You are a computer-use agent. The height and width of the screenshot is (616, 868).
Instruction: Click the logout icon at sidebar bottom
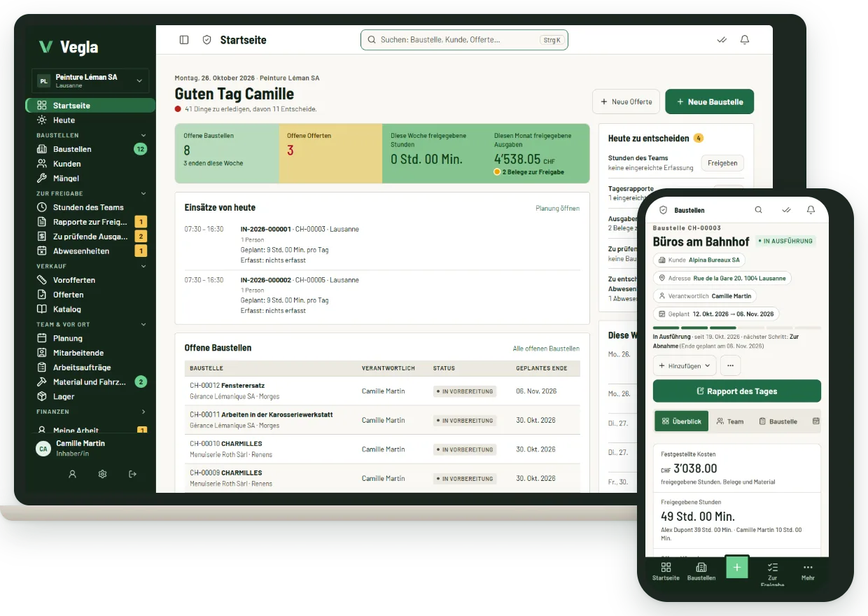click(x=132, y=474)
